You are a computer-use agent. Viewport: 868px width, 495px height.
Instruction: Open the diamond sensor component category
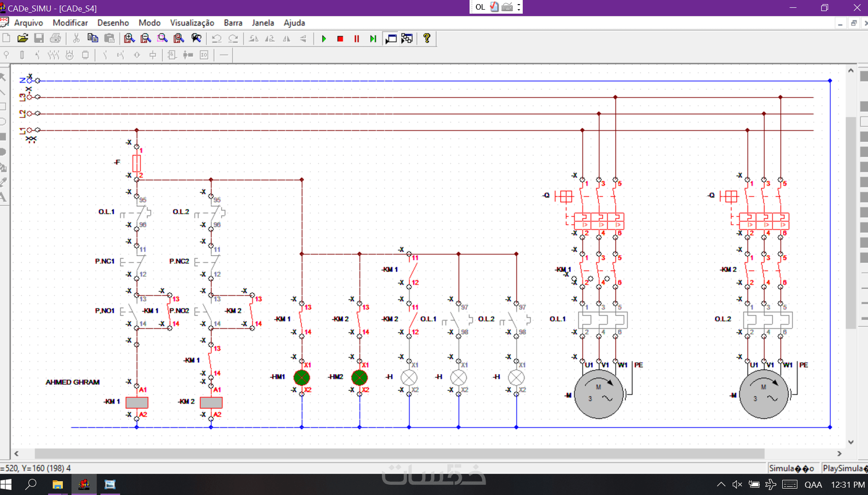[x=137, y=55]
